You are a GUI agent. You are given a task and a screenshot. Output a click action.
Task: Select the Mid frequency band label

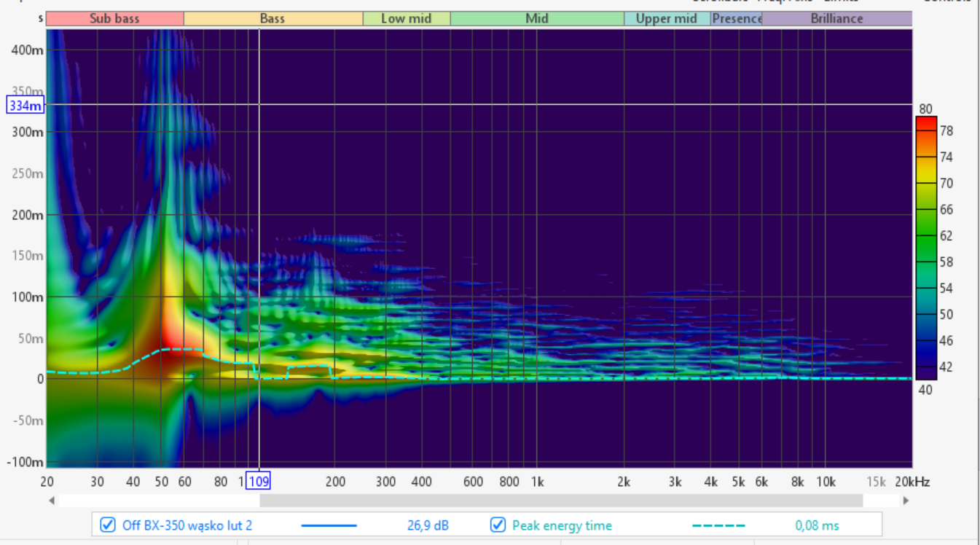[537, 19]
